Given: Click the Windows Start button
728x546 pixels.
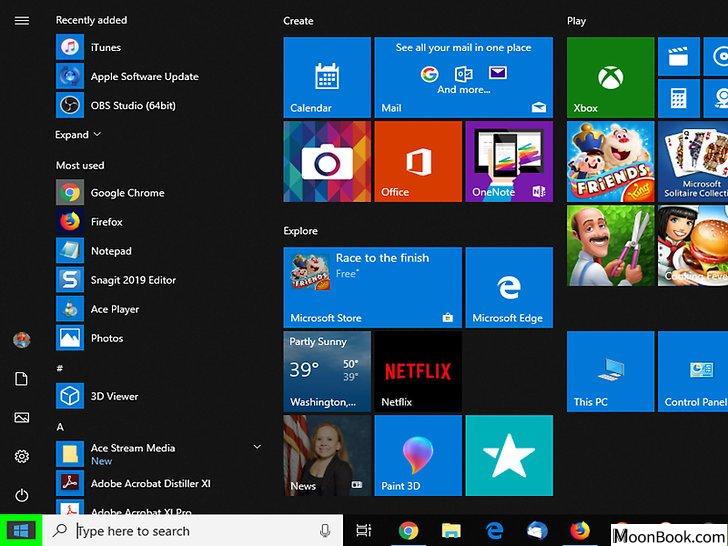Looking at the screenshot, I should coord(21,530).
